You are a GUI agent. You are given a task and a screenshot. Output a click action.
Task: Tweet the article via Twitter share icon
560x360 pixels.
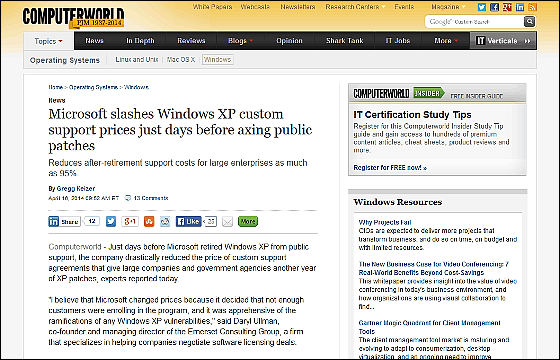[111, 221]
